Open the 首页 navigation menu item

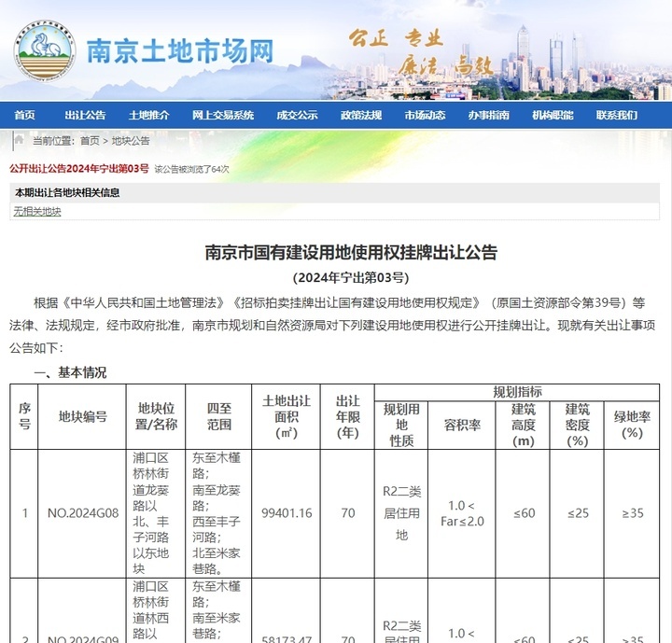coord(25,116)
